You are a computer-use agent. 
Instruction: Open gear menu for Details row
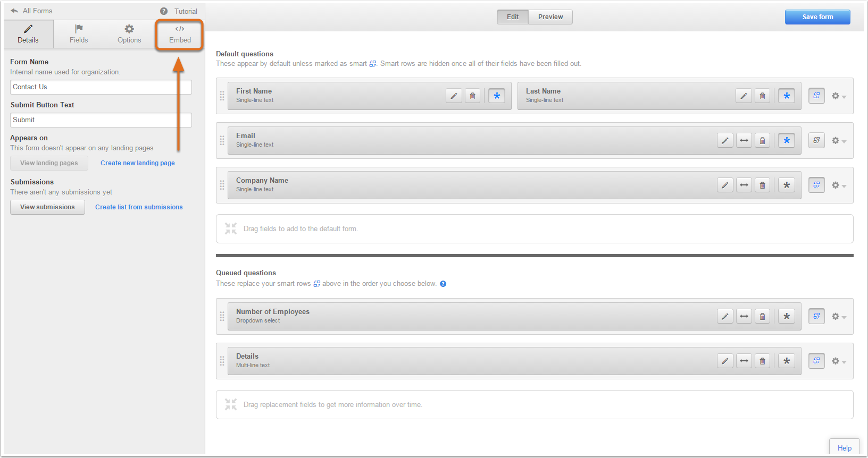tap(839, 361)
